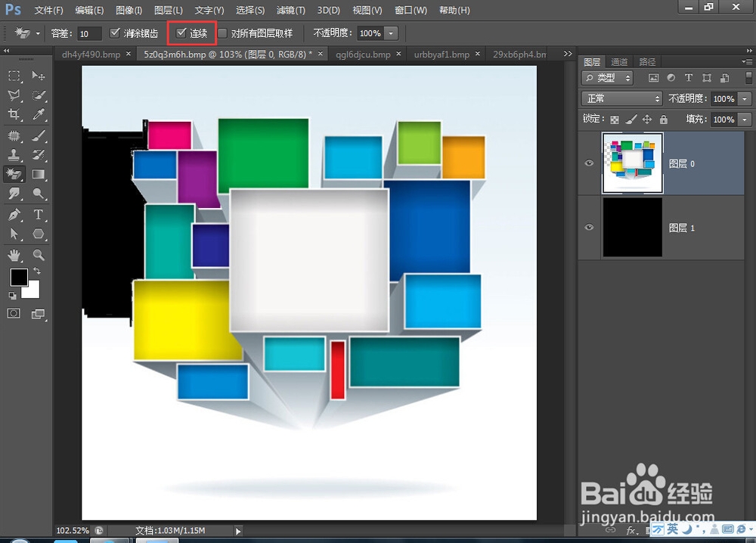Screen dimensions: 756x543
Task: Toggle lock transparent pixels
Action: coord(615,119)
